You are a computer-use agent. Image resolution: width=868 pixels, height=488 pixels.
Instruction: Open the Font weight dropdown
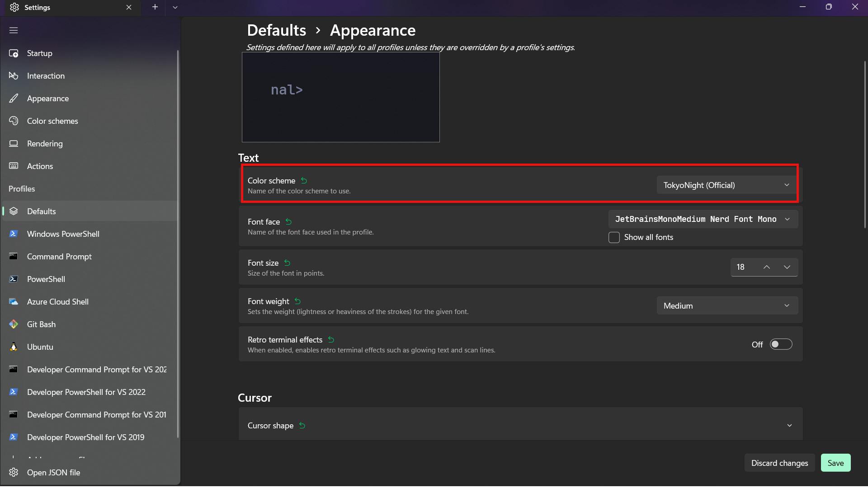(726, 305)
